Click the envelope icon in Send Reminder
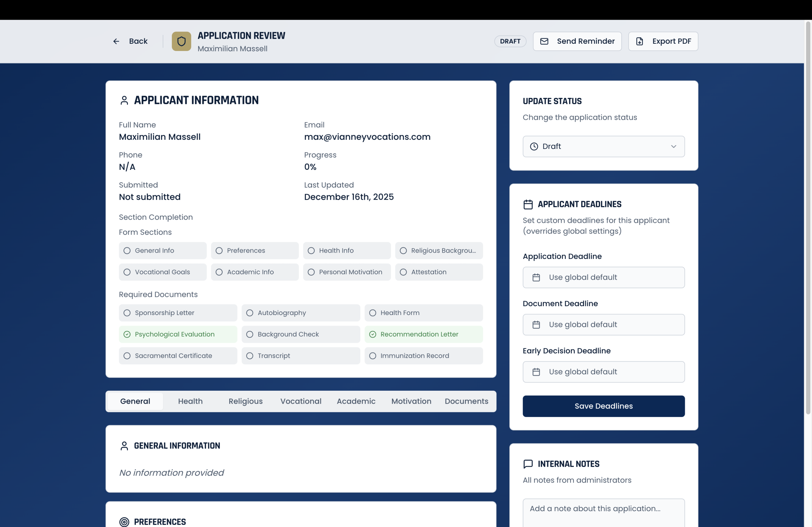 pyautogui.click(x=544, y=41)
